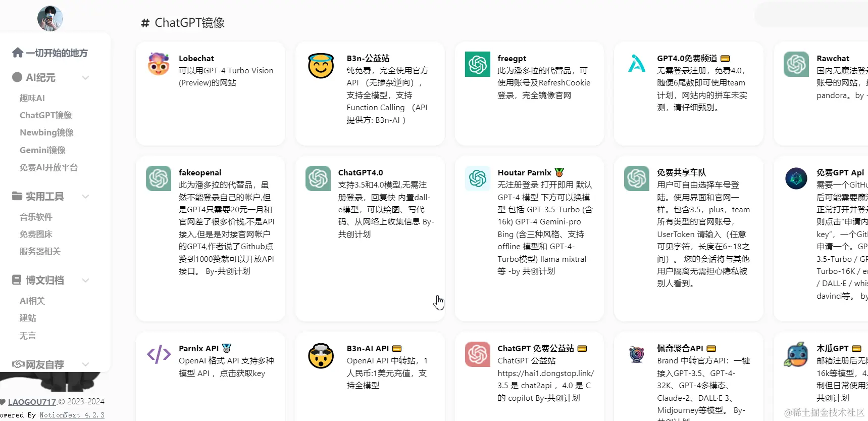Open the 佩奇聚合API card title
This screenshot has width=868, height=421.
point(680,349)
